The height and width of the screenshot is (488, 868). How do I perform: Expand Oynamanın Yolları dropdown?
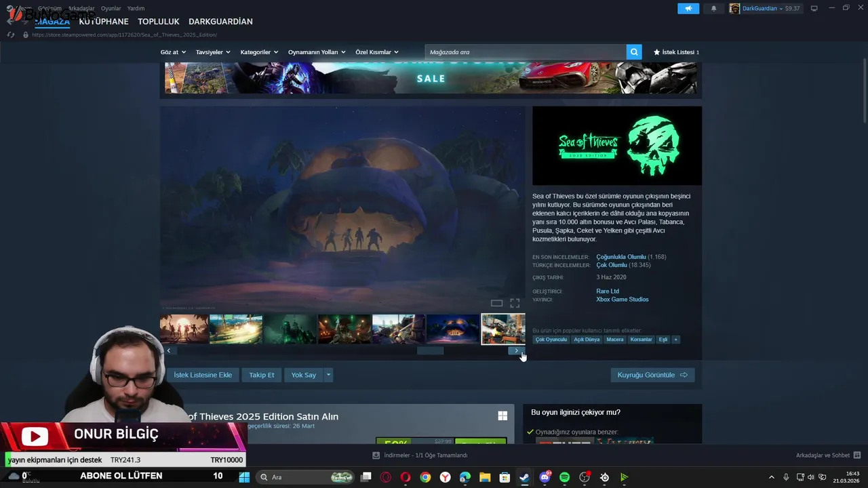click(317, 52)
